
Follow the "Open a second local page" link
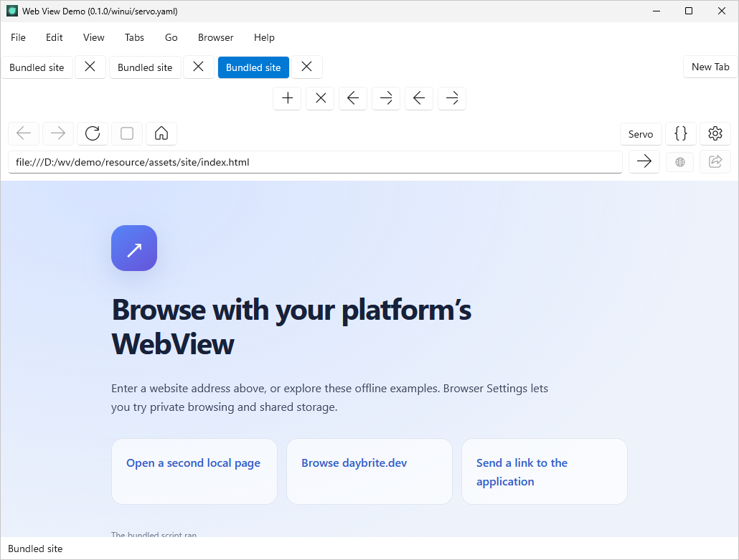click(x=193, y=463)
